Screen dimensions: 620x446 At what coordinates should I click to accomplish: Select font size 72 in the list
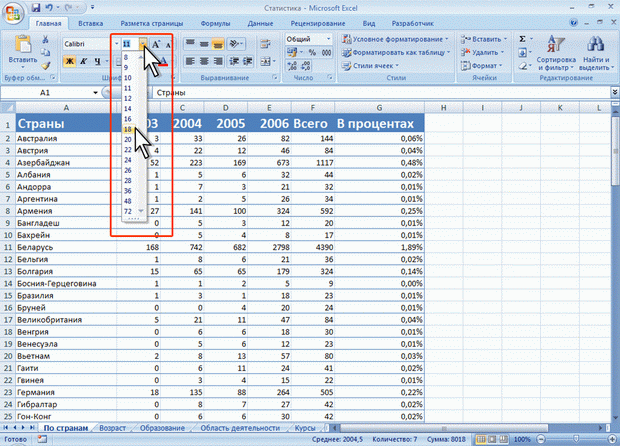point(130,212)
